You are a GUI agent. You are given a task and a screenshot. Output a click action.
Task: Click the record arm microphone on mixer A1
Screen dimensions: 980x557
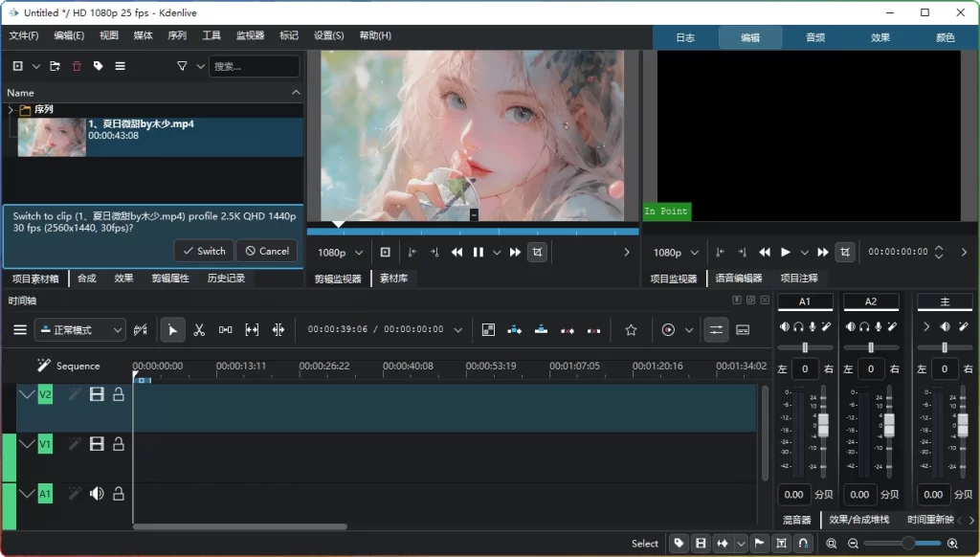(813, 326)
